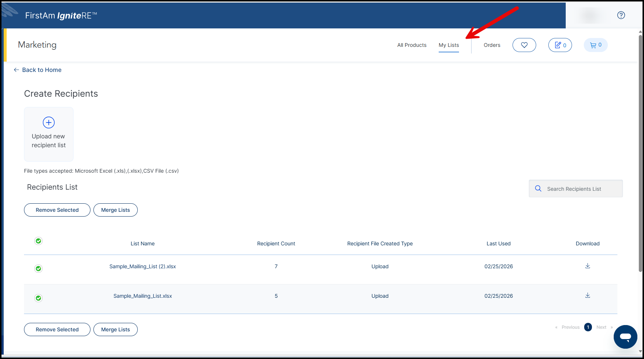This screenshot has height=359, width=644.
Task: Open the shopping cart
Action: 595,45
